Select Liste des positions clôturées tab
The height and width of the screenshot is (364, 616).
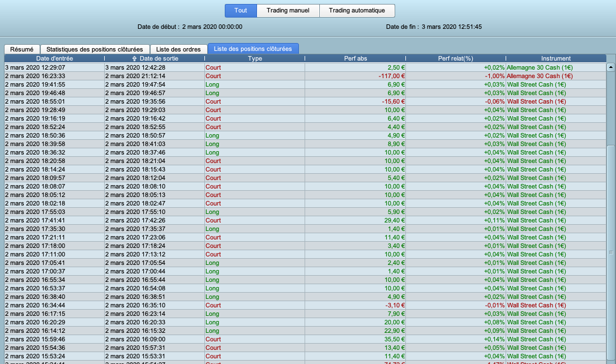[253, 49]
